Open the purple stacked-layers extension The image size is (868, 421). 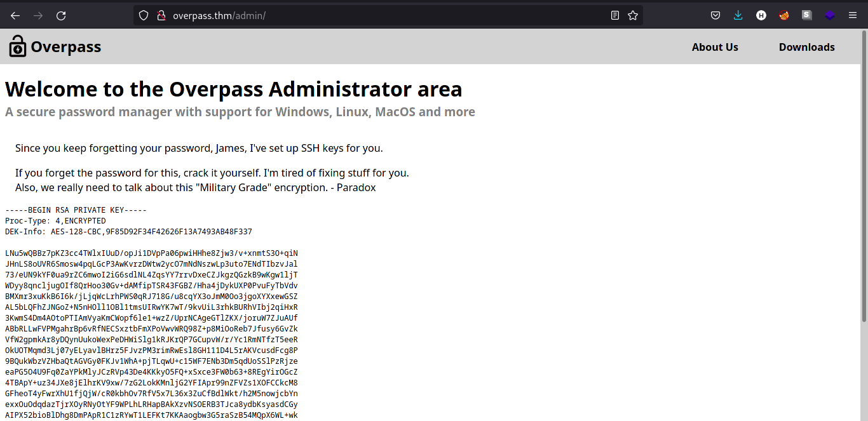coord(830,15)
